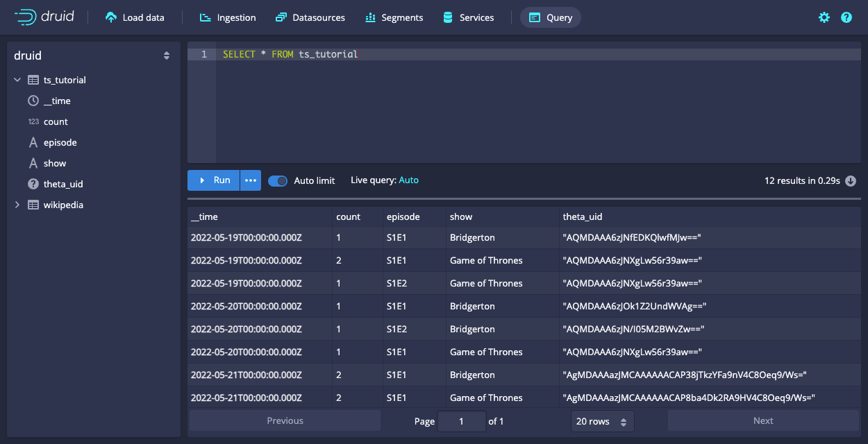Collapse the ts_tutorial datasource
This screenshot has width=868, height=444.
(17, 80)
